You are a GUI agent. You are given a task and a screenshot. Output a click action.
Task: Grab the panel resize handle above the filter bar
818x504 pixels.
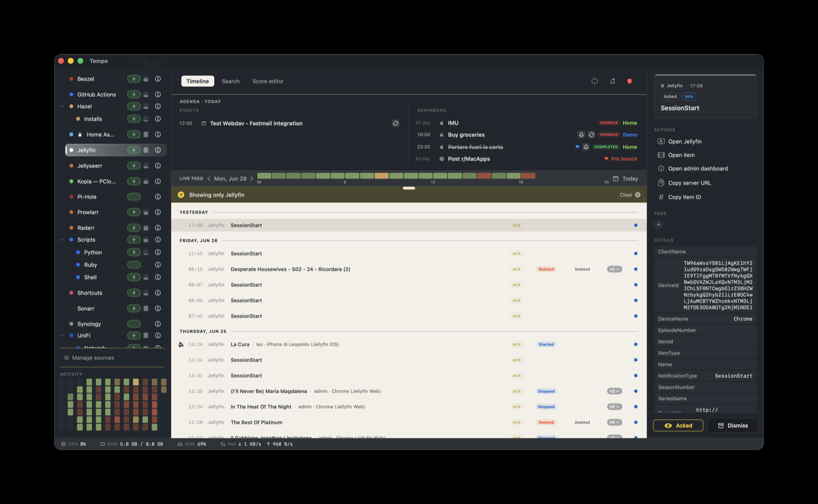point(409,188)
